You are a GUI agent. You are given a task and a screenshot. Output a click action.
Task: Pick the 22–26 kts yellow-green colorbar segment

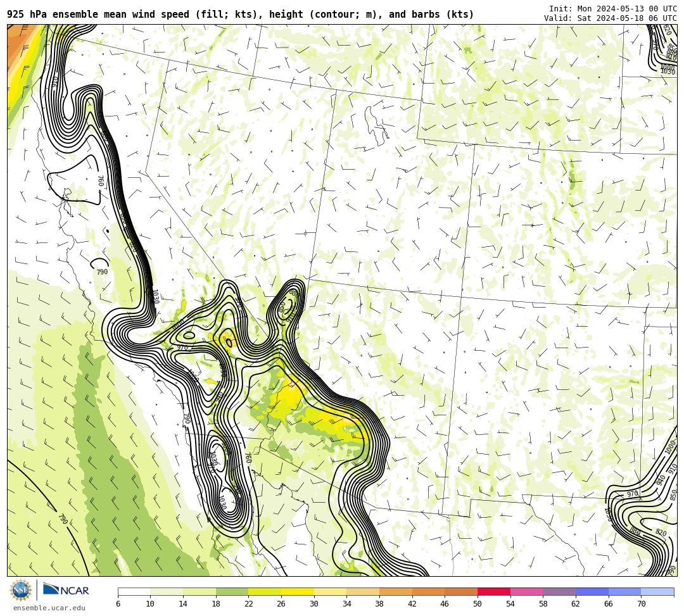(265, 591)
